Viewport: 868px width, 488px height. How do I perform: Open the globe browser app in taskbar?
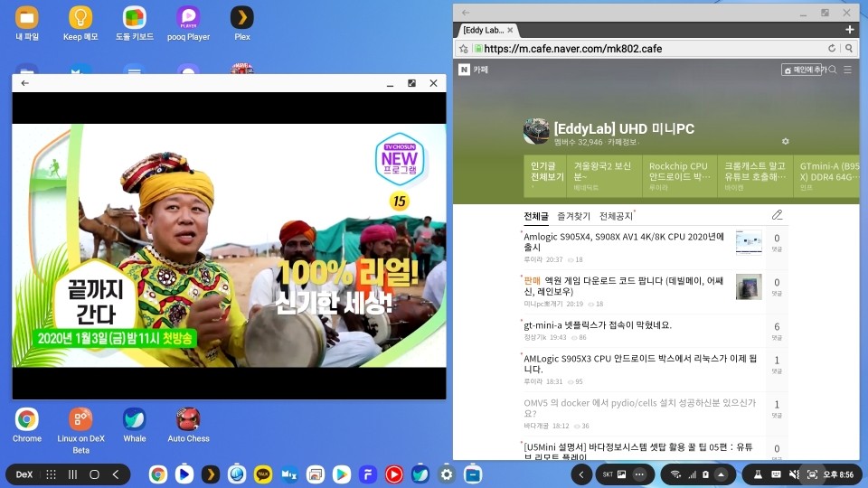(236, 474)
